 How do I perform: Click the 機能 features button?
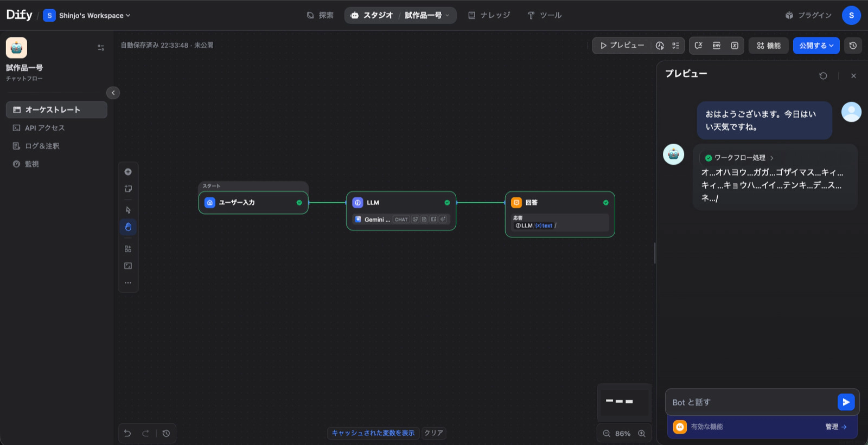tap(769, 46)
